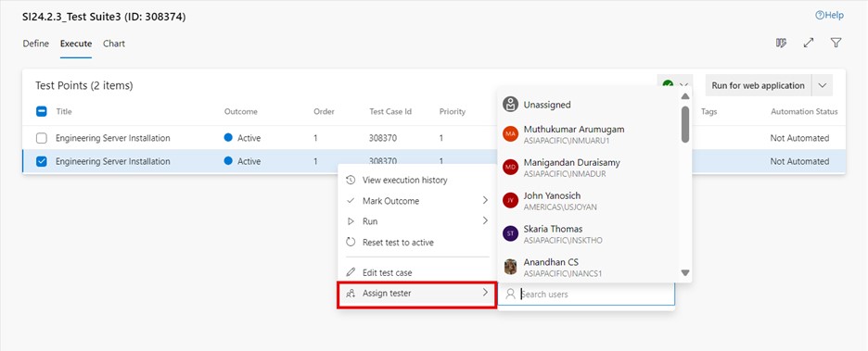Viewport: 868px width, 351px height.
Task: Sort by Automation Status column header
Action: (x=804, y=111)
